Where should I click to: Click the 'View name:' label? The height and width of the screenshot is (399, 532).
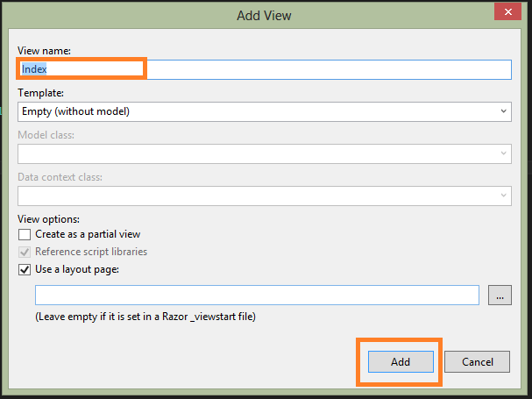click(45, 51)
